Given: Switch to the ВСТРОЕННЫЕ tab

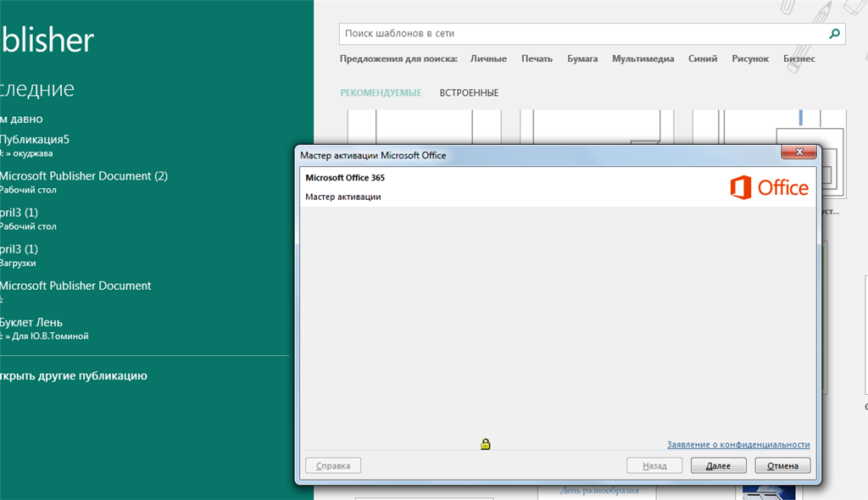Looking at the screenshot, I should click(x=469, y=93).
